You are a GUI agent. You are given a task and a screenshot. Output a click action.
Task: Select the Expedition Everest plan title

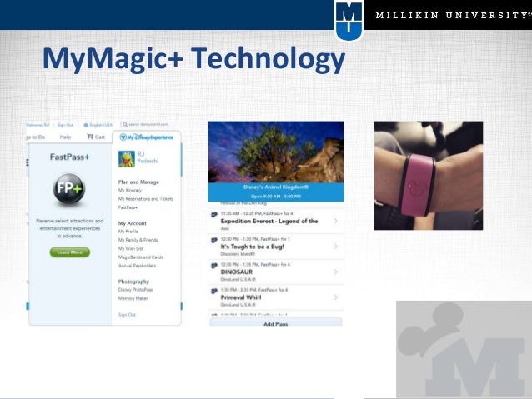click(x=269, y=221)
